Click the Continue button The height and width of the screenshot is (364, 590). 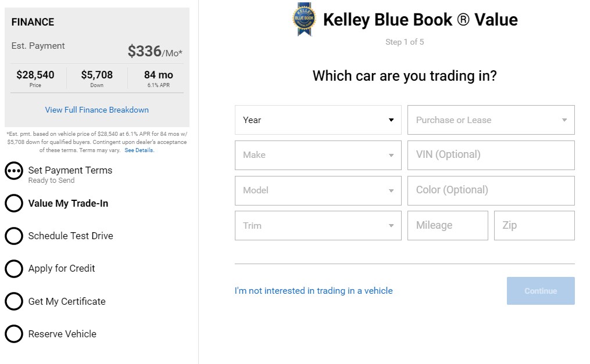[x=541, y=291]
